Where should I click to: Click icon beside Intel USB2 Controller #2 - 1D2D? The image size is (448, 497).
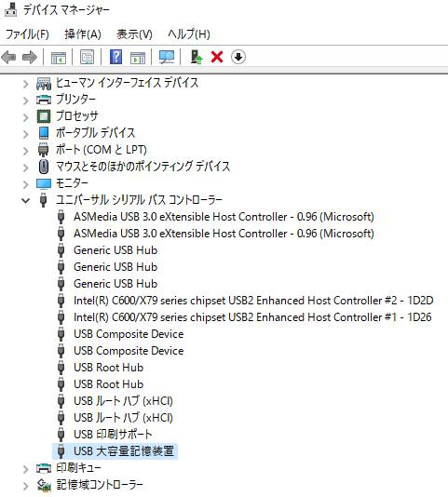(x=61, y=301)
